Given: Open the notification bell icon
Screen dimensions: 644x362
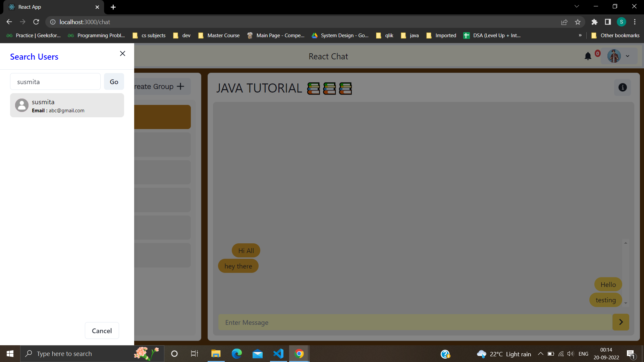Looking at the screenshot, I should pos(588,56).
